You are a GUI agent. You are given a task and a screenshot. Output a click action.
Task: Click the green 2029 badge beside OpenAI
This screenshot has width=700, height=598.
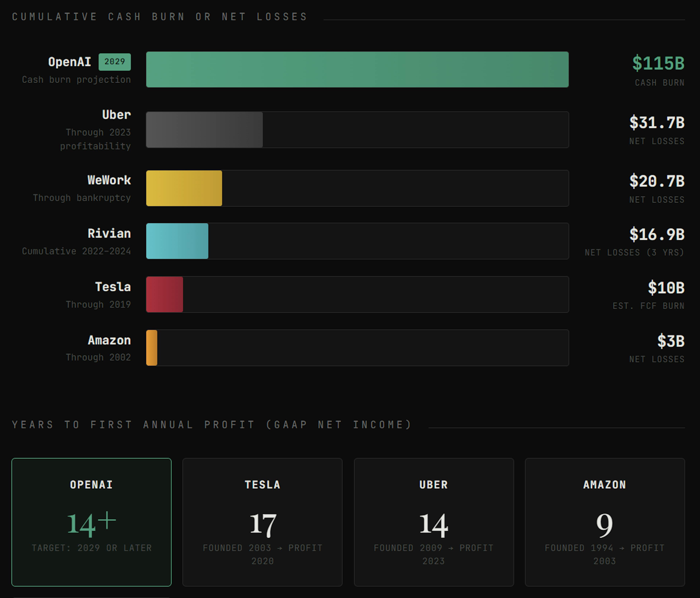(x=114, y=62)
